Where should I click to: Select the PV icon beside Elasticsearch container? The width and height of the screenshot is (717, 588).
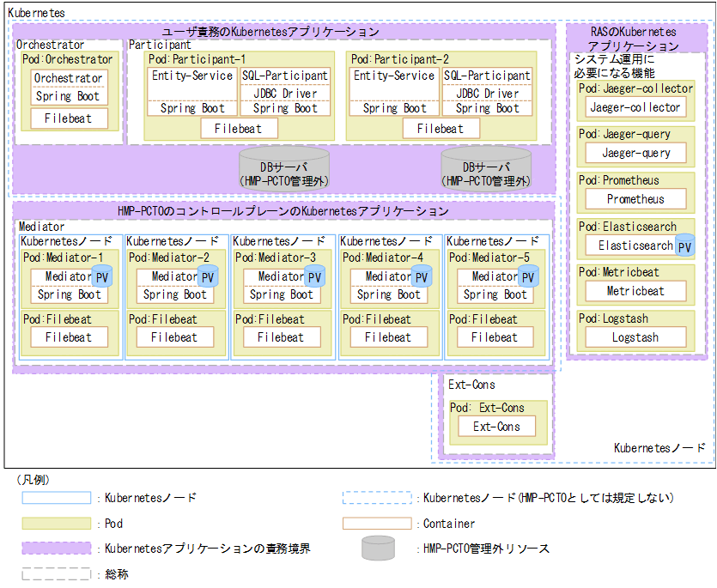tap(685, 246)
